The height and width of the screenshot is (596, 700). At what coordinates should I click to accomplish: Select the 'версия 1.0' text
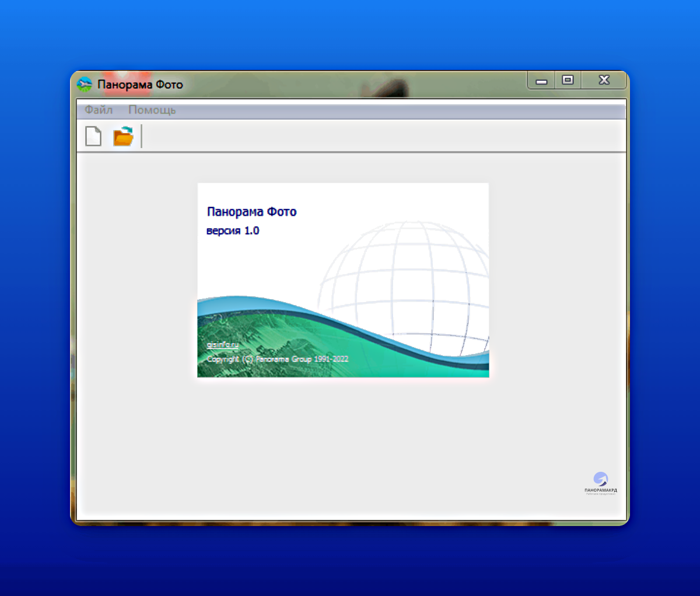pyautogui.click(x=233, y=231)
